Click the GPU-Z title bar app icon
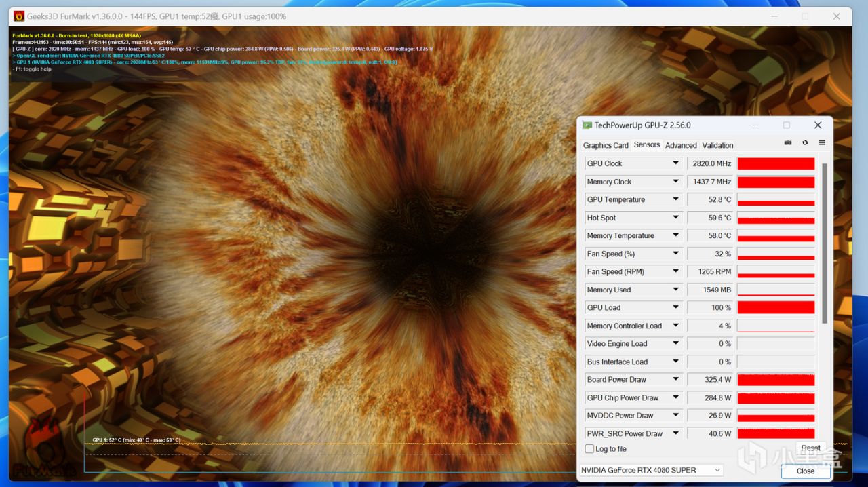 pos(587,125)
